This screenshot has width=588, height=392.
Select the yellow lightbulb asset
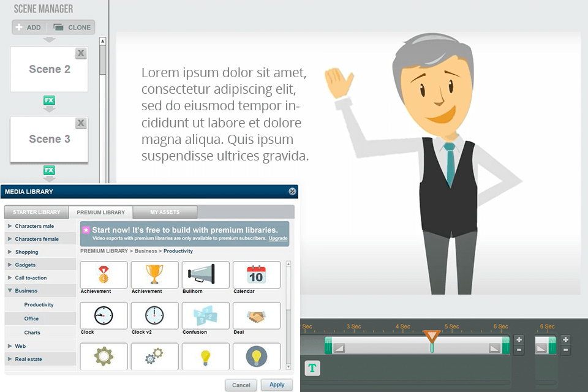205,355
